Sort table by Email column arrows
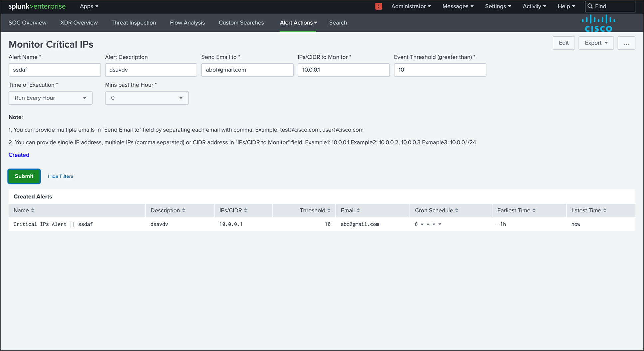The height and width of the screenshot is (351, 644). coord(358,210)
